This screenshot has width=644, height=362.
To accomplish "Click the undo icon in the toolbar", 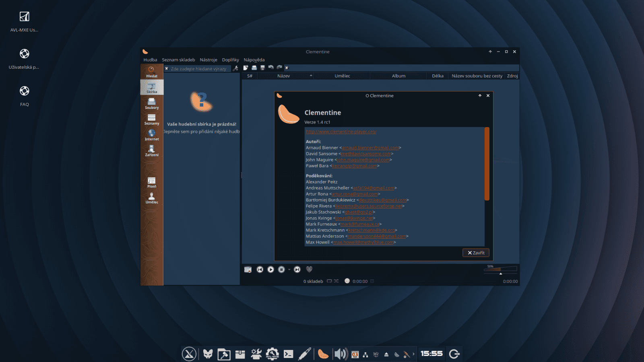I will (270, 68).
